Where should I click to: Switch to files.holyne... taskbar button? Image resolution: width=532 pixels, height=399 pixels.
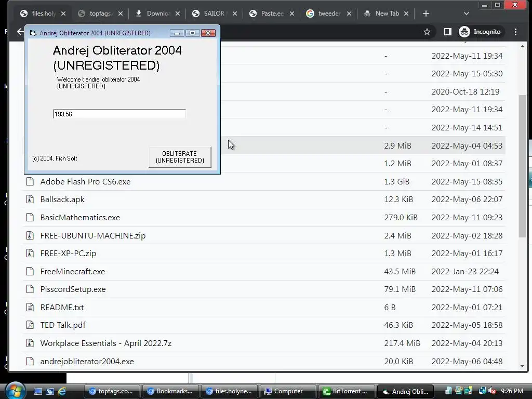pyautogui.click(x=229, y=391)
